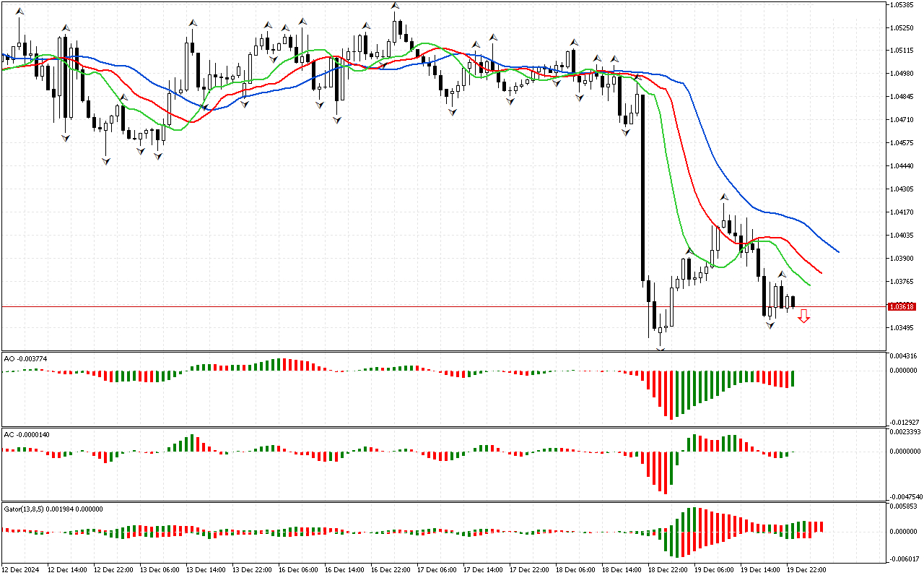This screenshot has width=924, height=578.
Task: Click the -0.006017 Gator scale value
Action: point(903,558)
